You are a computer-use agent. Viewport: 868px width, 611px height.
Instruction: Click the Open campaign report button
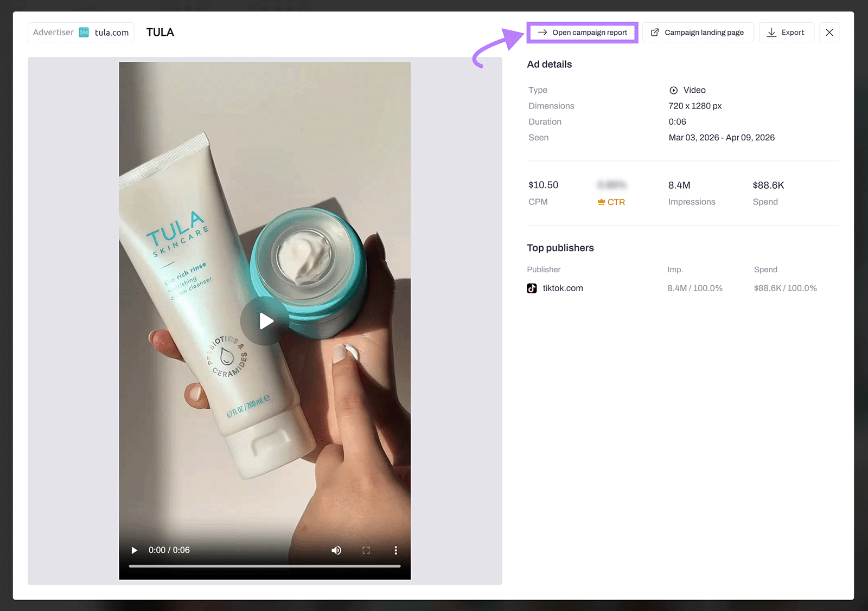(x=582, y=33)
